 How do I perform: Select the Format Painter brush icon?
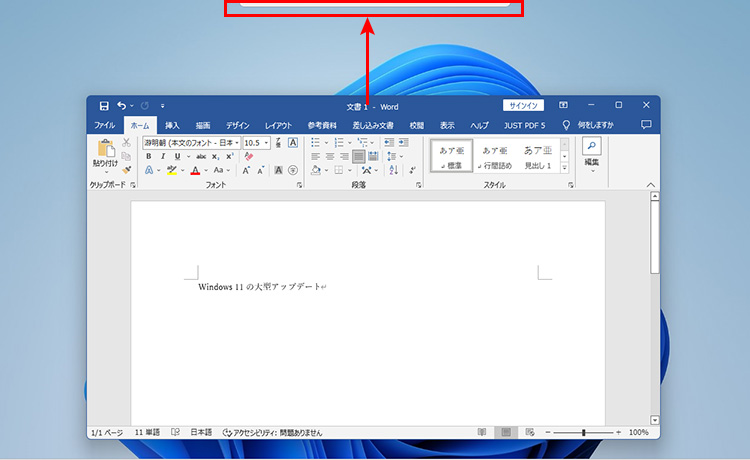[x=127, y=170]
